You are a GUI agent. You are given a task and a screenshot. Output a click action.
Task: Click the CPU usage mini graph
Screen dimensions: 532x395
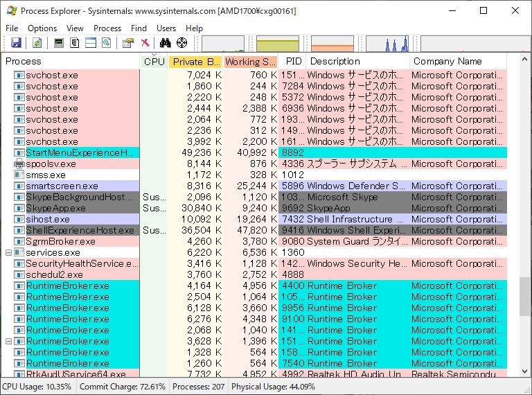coord(223,44)
